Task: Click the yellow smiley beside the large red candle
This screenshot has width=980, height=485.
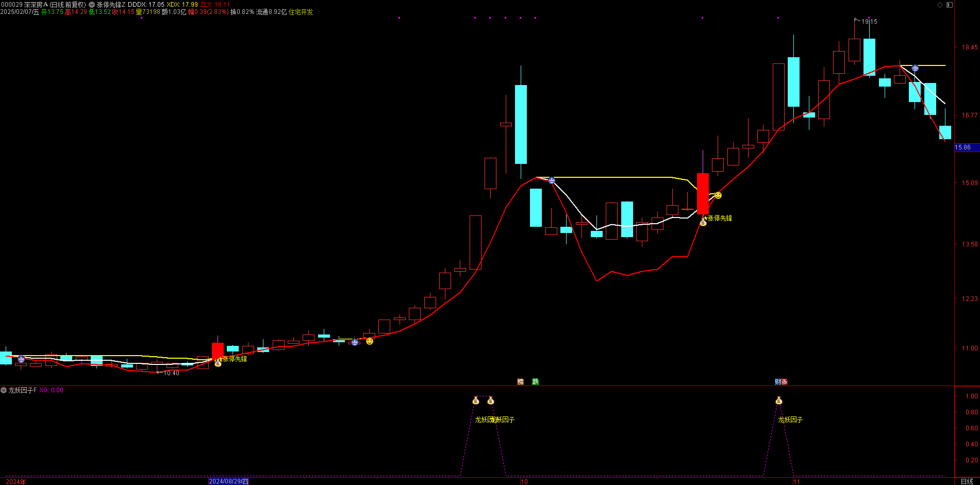Action: coord(718,195)
